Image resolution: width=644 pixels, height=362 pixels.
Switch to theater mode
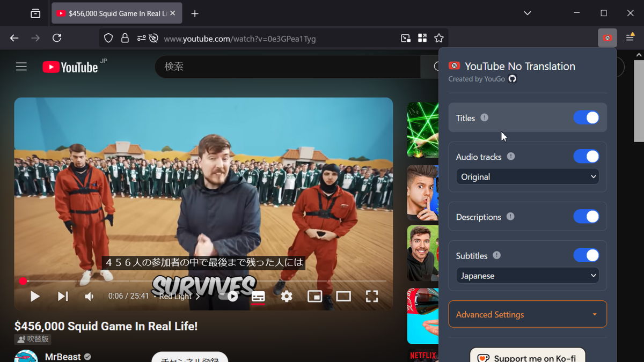(343, 296)
